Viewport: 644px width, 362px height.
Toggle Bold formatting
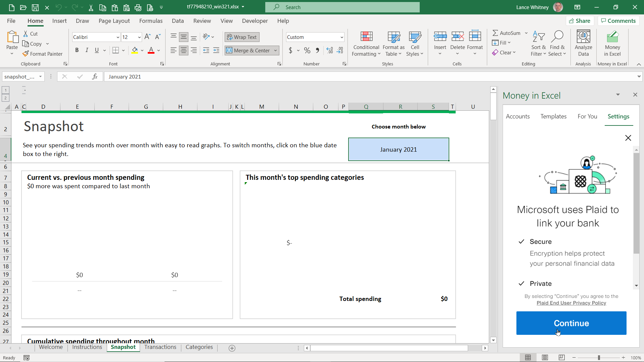(77, 50)
